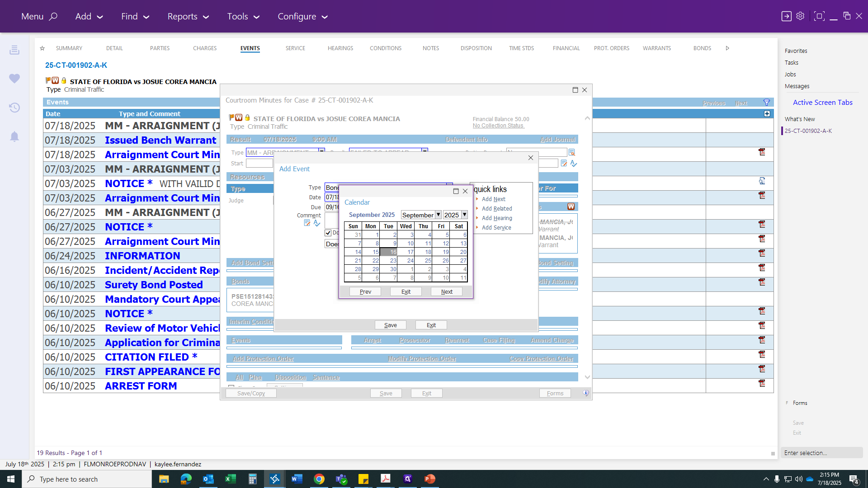Click Modify Protection Order link
The width and height of the screenshot is (868, 488).
pos(422,359)
